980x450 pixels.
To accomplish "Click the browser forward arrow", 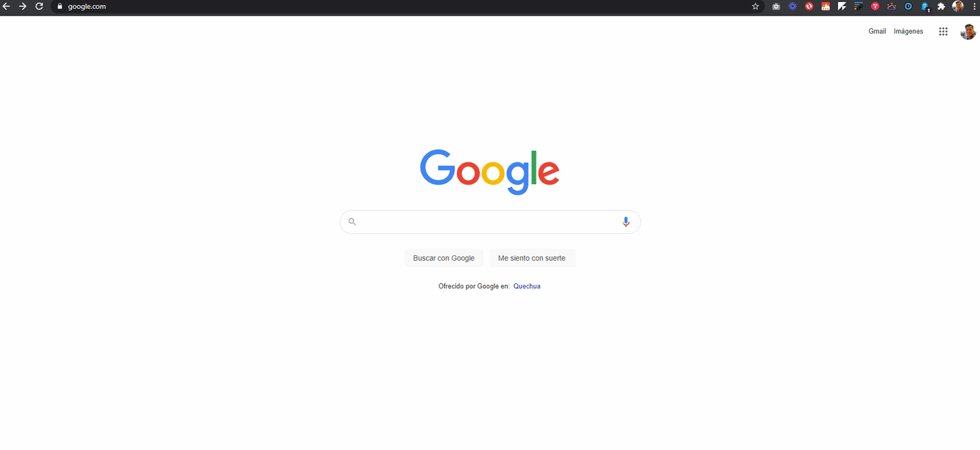I will point(22,6).
